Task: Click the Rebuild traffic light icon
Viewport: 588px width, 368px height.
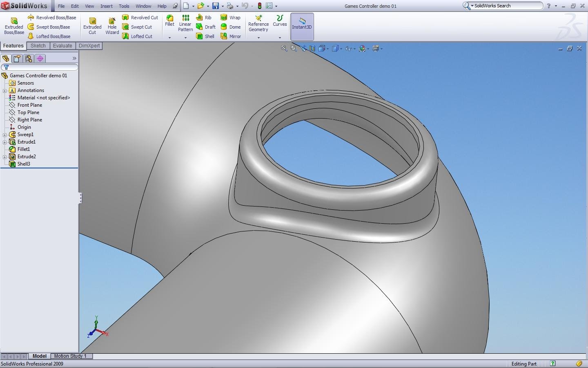Action: [259, 6]
